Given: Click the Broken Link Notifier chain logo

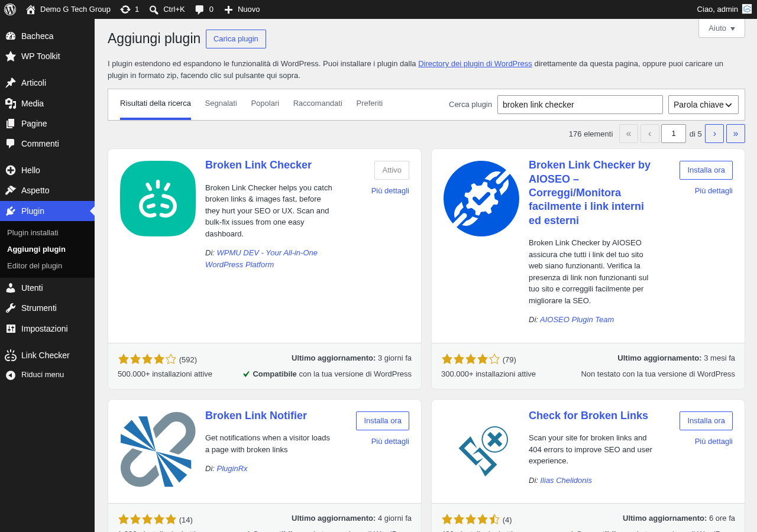Looking at the screenshot, I should (x=158, y=449).
